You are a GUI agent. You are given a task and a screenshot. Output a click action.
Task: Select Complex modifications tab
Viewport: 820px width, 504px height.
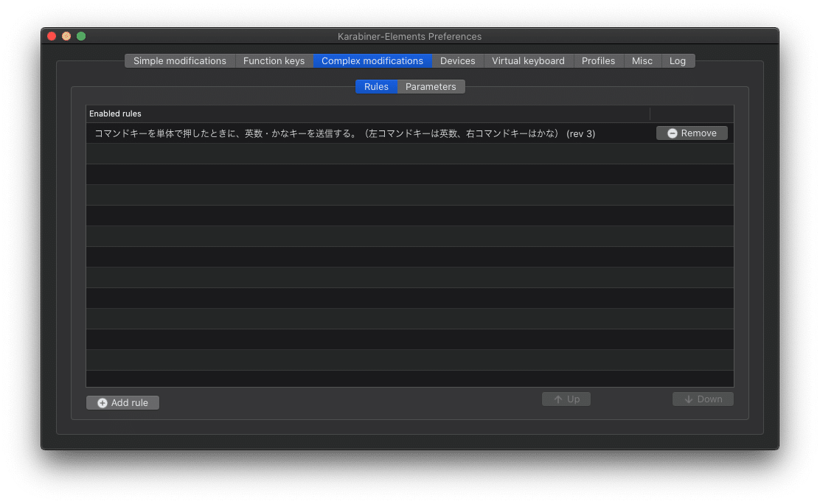372,60
